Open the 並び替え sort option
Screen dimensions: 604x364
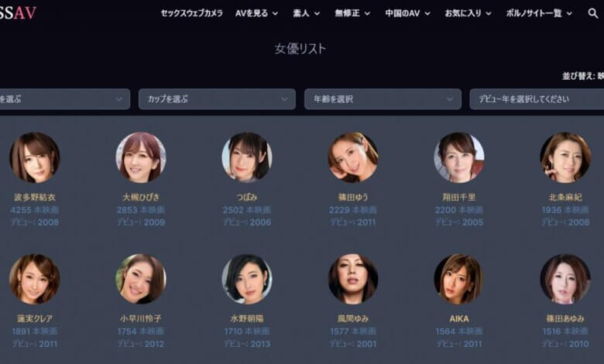coord(583,76)
